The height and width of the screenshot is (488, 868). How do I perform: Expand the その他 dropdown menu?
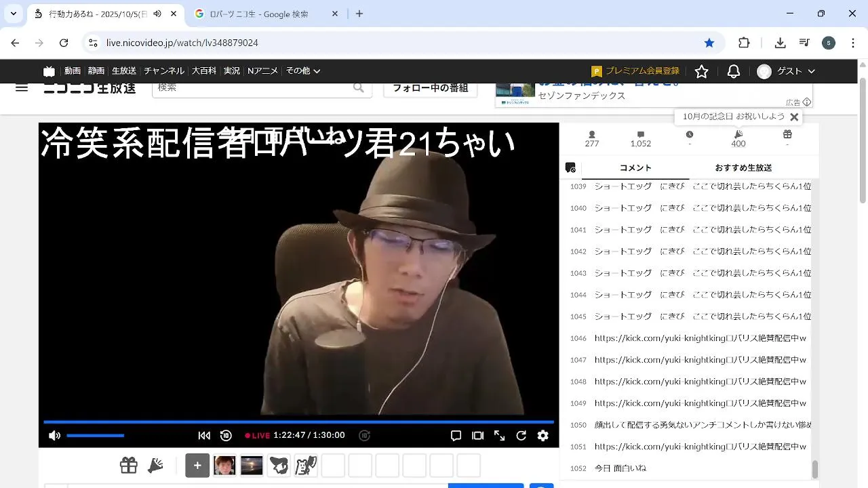[302, 71]
